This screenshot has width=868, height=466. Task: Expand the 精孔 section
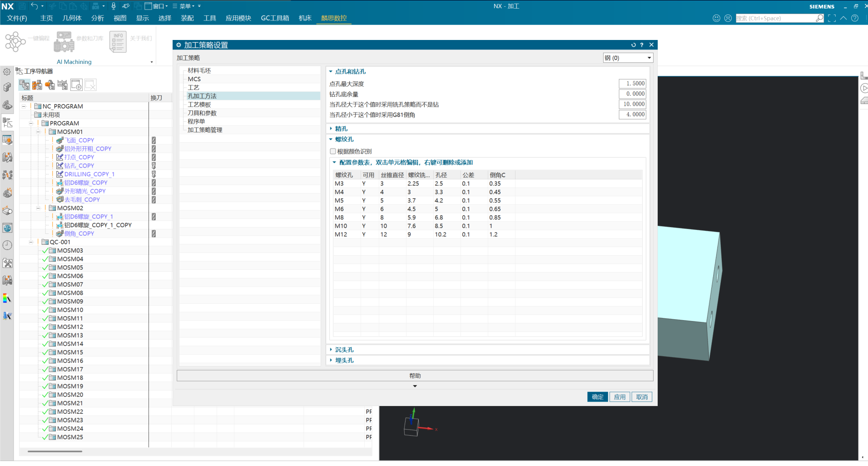tap(341, 129)
